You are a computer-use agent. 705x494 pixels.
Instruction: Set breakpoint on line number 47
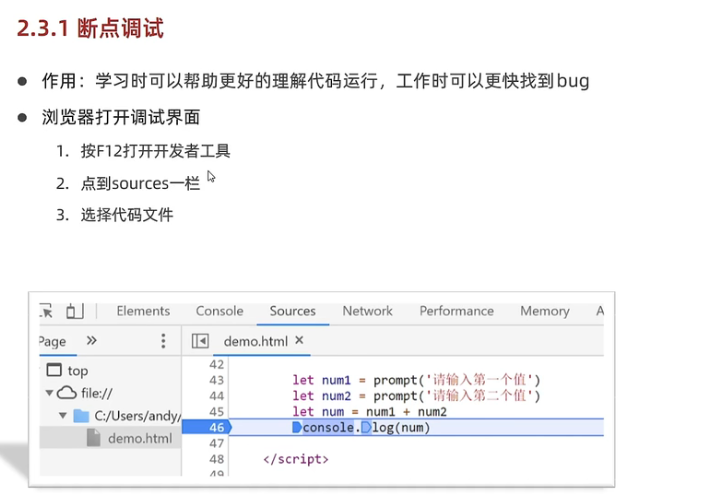pos(216,443)
